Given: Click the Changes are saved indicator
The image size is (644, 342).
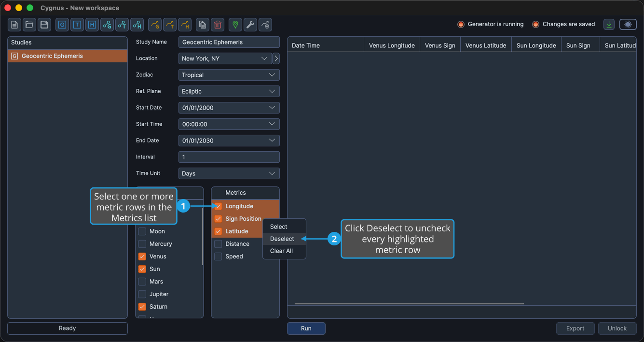Looking at the screenshot, I should tap(563, 24).
